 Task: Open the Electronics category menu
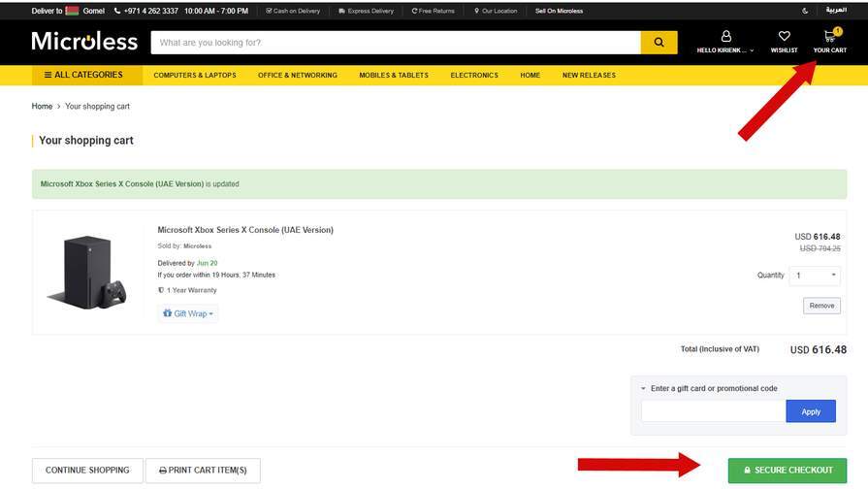474,75
